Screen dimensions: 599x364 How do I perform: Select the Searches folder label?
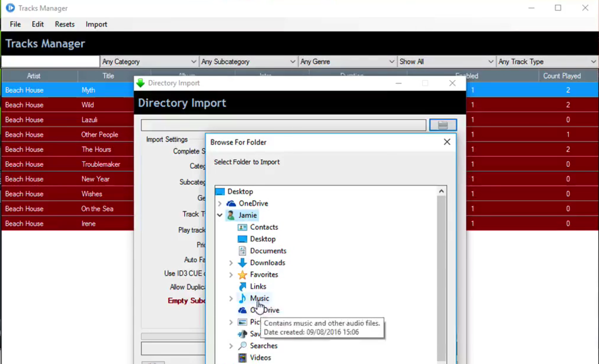[x=264, y=346]
